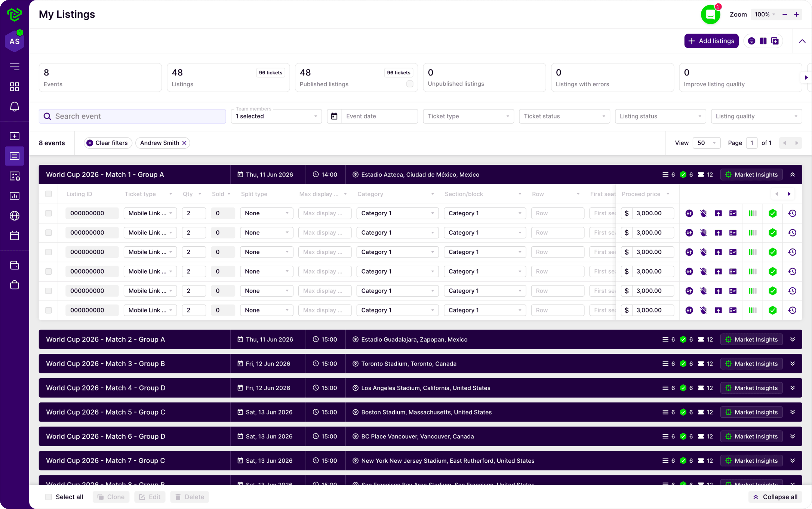Viewport: 812px width, 509px height.
Task: Select the Events summary card
Action: (100, 78)
